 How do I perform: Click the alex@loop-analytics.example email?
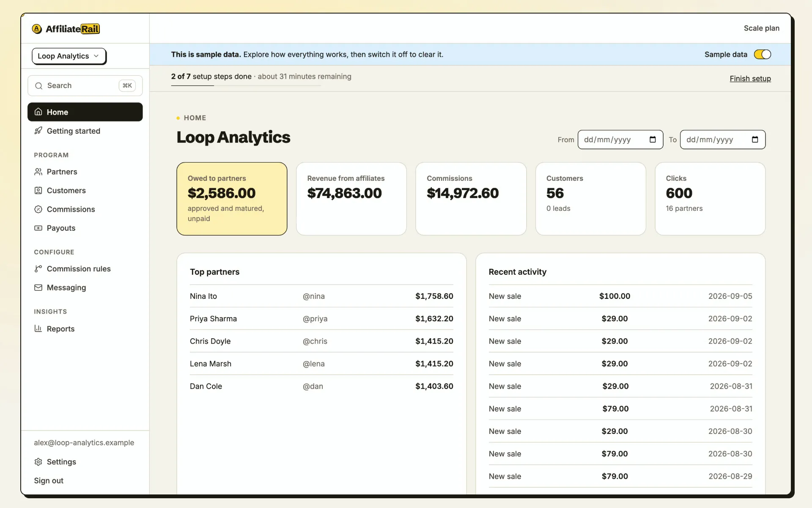(84, 442)
